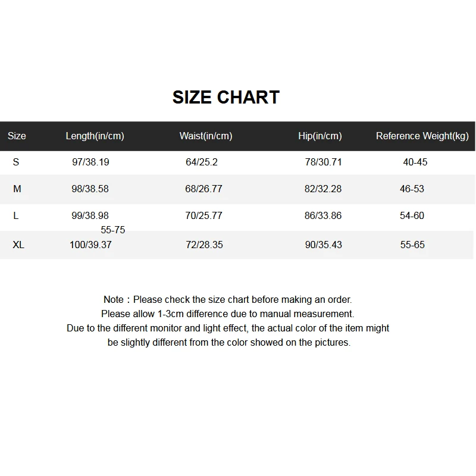
Task: Click the Hip(in/cm) column header
Action: [x=320, y=136]
